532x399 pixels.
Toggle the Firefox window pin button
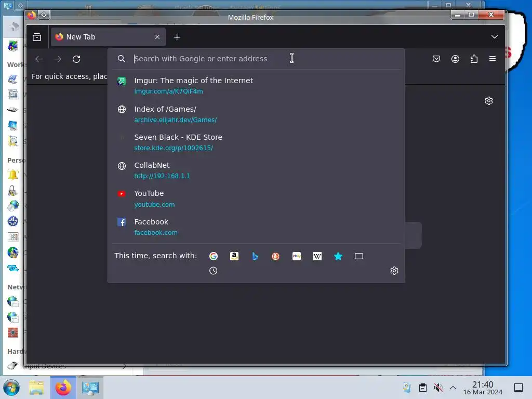[x=44, y=15]
